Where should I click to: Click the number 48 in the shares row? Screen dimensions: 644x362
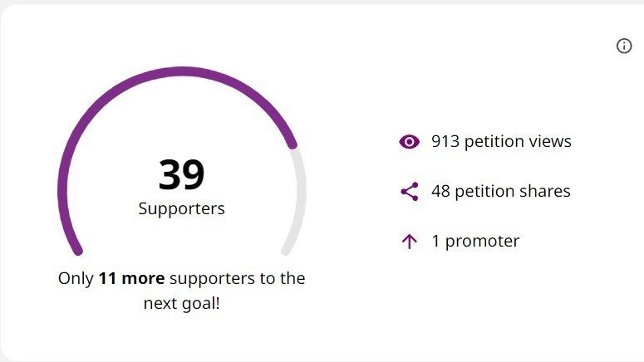pos(441,191)
